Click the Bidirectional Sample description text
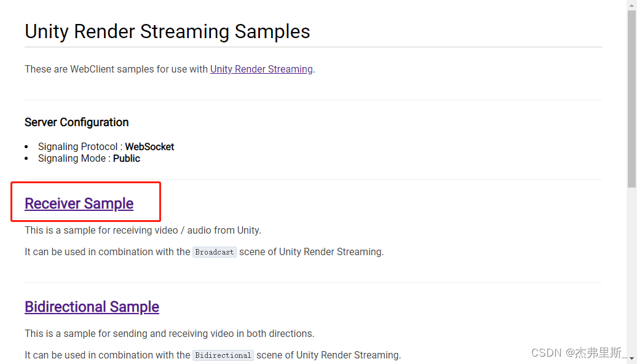637x364 pixels. click(169, 333)
